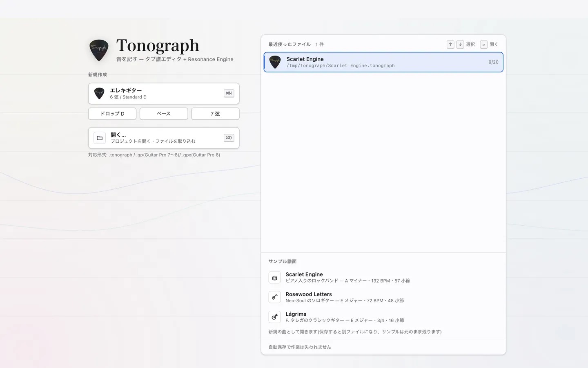Create a new ベース project
This screenshot has width=588, height=368.
pyautogui.click(x=164, y=114)
